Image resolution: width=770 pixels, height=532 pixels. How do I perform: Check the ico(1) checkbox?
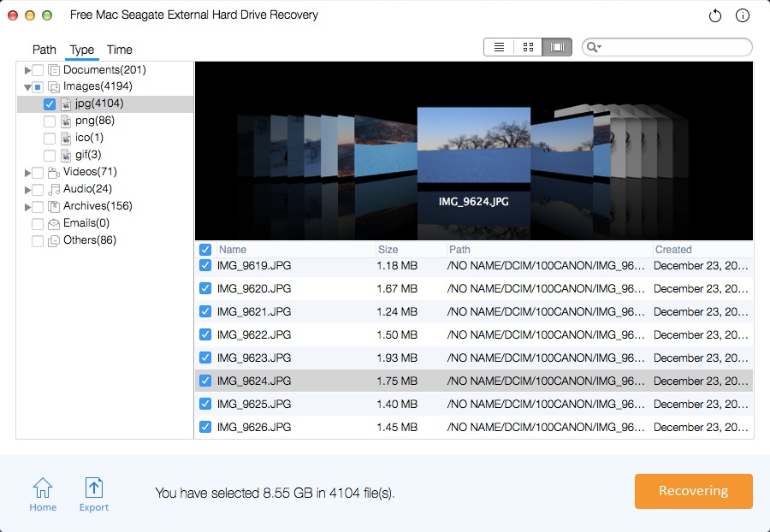pyautogui.click(x=49, y=139)
